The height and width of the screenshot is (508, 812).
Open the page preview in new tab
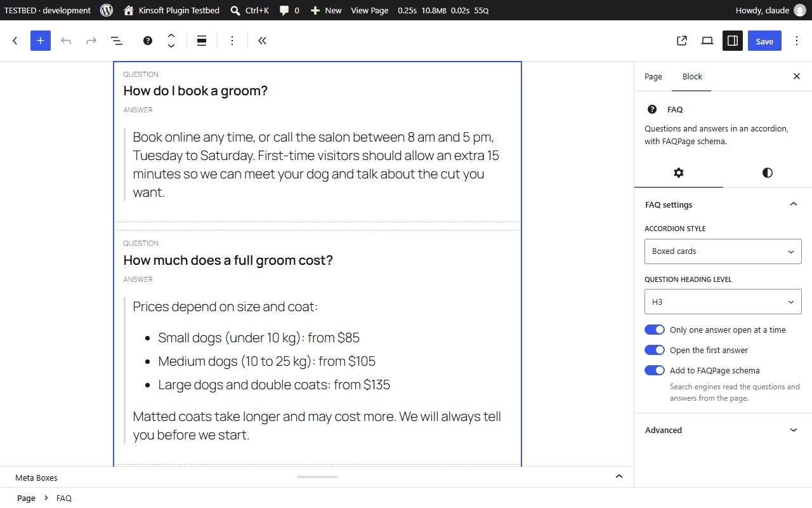(x=682, y=41)
